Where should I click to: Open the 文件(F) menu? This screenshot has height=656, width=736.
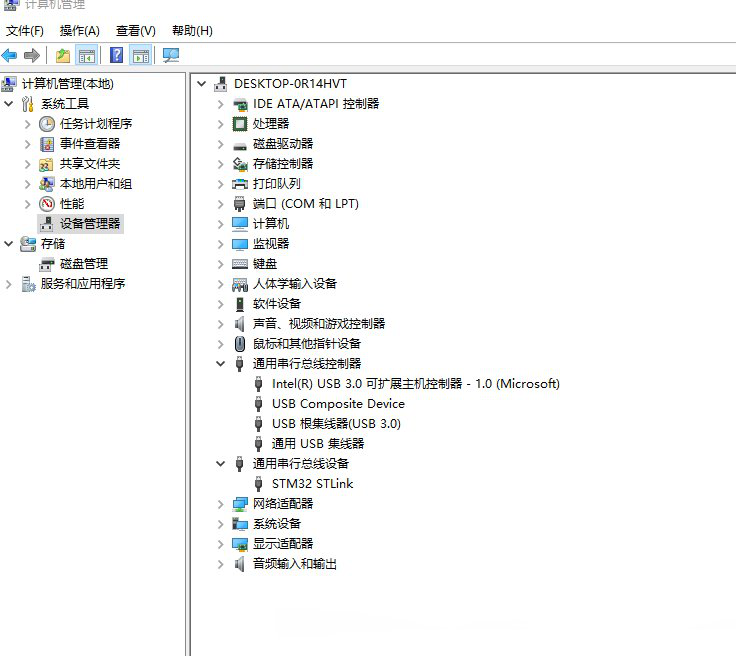point(24,31)
